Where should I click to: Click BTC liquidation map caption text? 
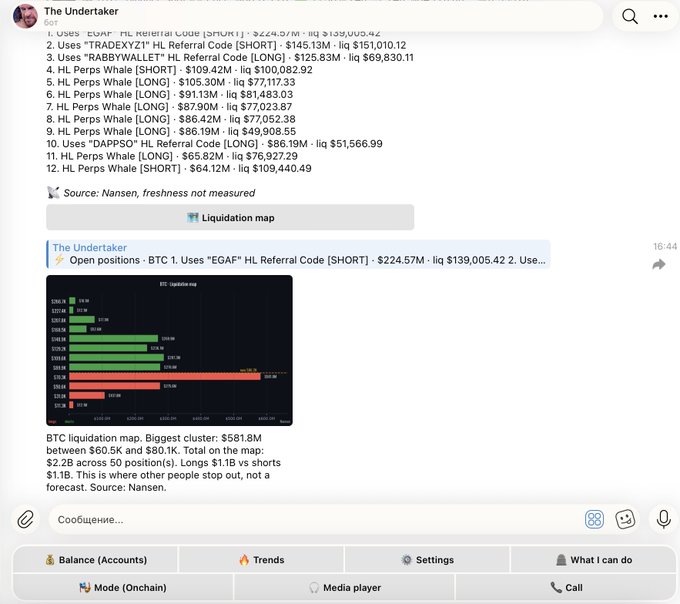pyautogui.click(x=163, y=463)
